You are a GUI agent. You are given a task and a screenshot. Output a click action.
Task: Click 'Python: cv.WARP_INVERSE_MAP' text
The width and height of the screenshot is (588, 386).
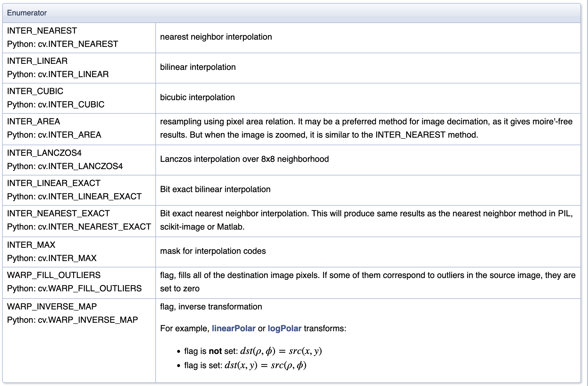(x=73, y=320)
